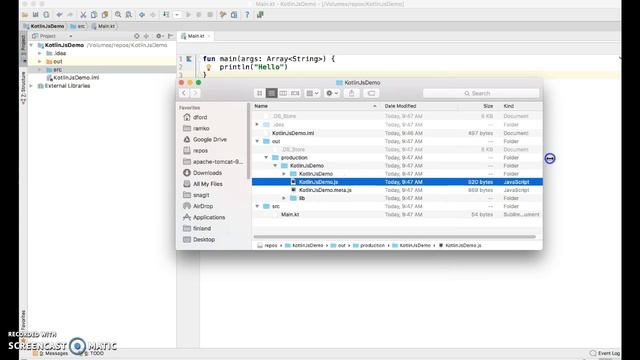Sort Finder list by Date Modified header
The width and height of the screenshot is (640, 360).
click(x=419, y=106)
